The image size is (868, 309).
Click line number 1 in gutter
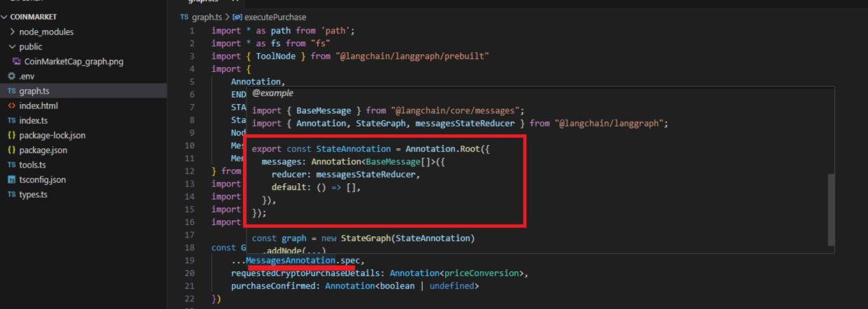coord(191,31)
